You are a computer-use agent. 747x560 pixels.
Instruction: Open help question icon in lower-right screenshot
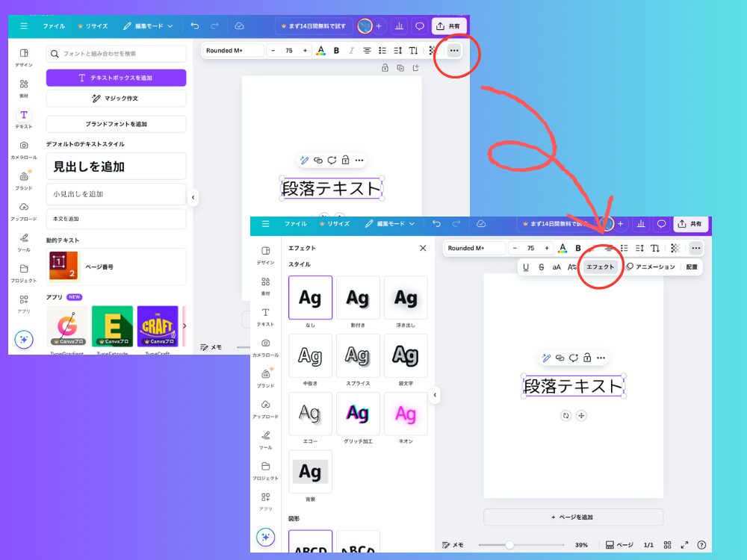[x=701, y=545]
